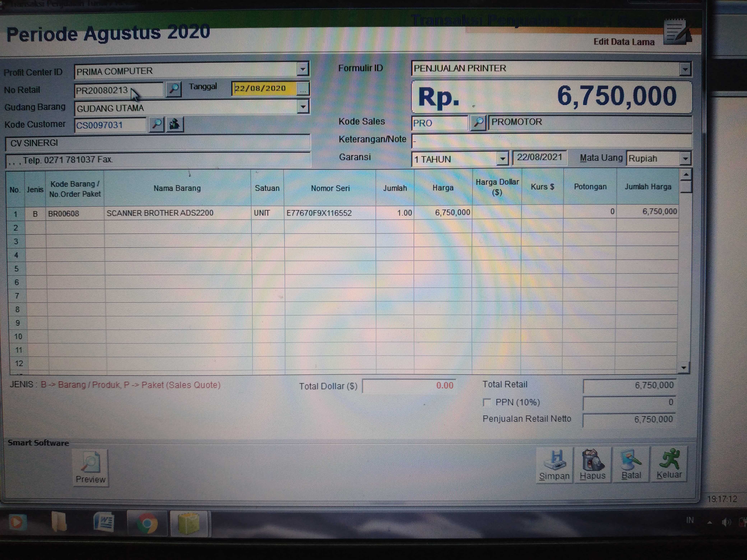Expand the Mata Uang Rupiah dropdown
This screenshot has width=747, height=560.
click(685, 158)
